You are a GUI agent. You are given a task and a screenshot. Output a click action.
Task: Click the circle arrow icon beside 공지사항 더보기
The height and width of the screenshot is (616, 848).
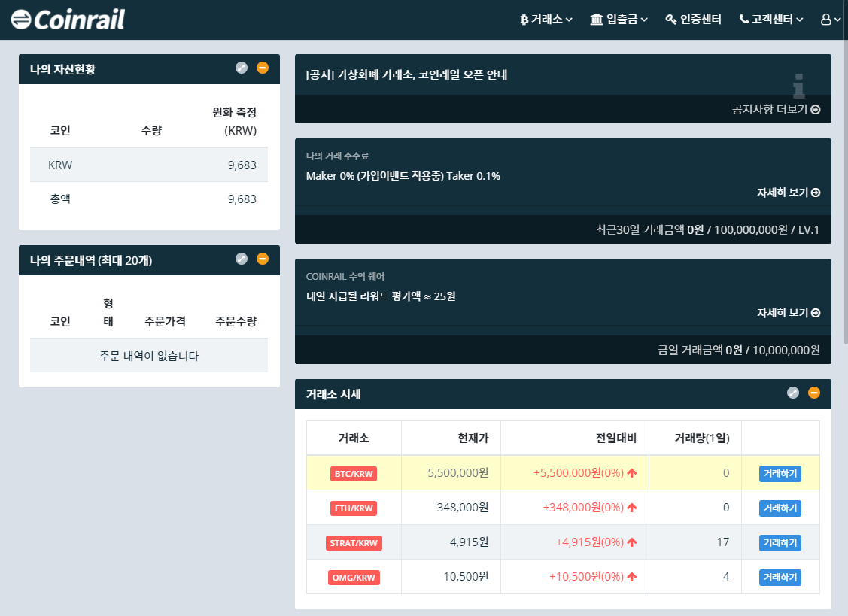coord(816,109)
